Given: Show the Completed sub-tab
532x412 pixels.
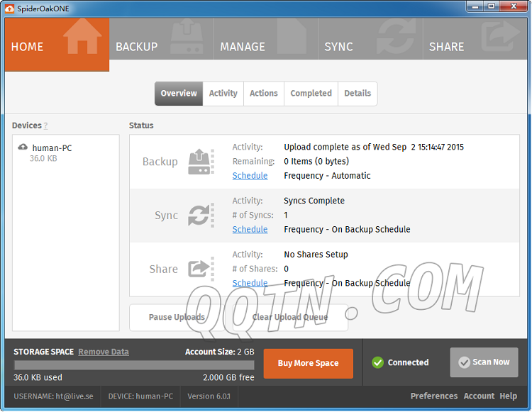Looking at the screenshot, I should tap(311, 94).
